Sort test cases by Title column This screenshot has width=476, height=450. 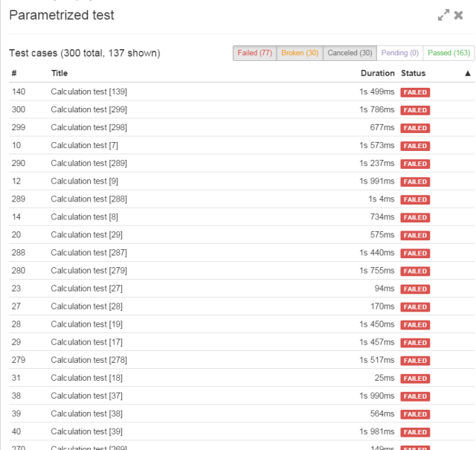pos(59,74)
